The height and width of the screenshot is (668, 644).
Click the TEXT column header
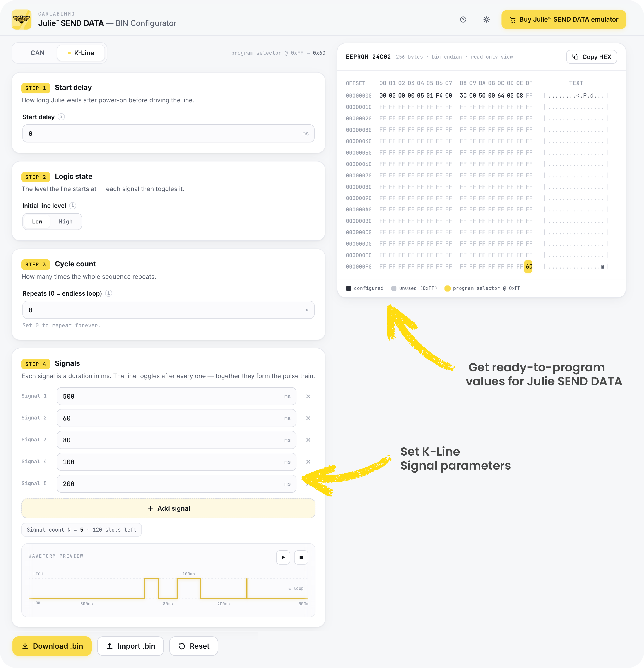[x=576, y=83]
